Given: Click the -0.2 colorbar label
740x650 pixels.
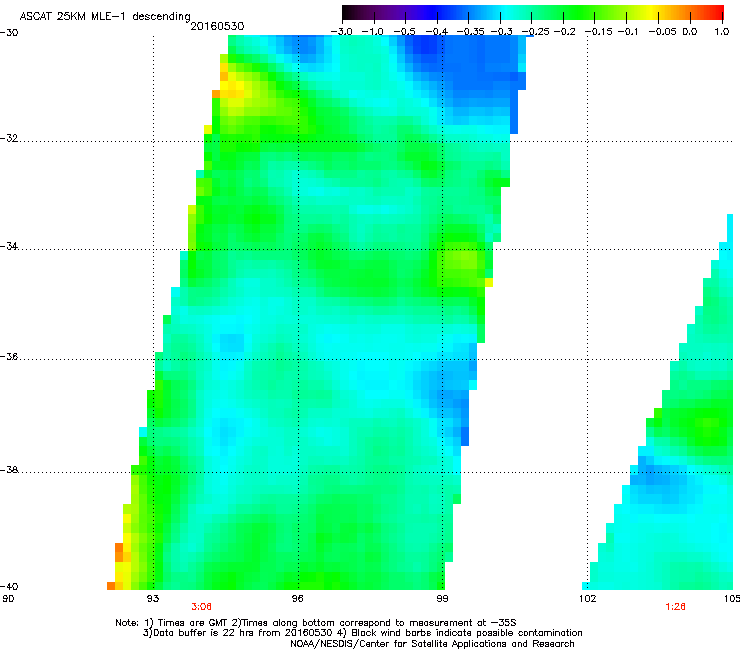Looking at the screenshot, I should click(x=564, y=32).
